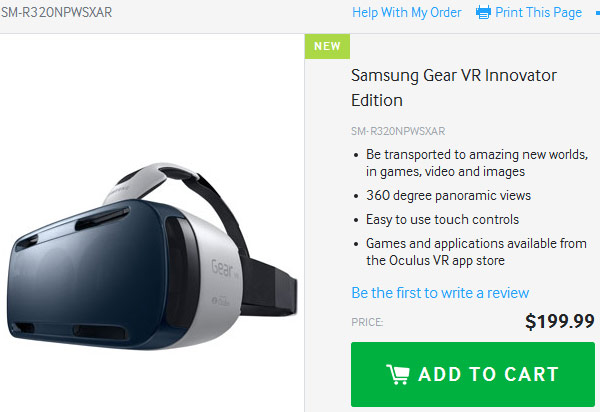Click the PRICE label

(x=367, y=322)
